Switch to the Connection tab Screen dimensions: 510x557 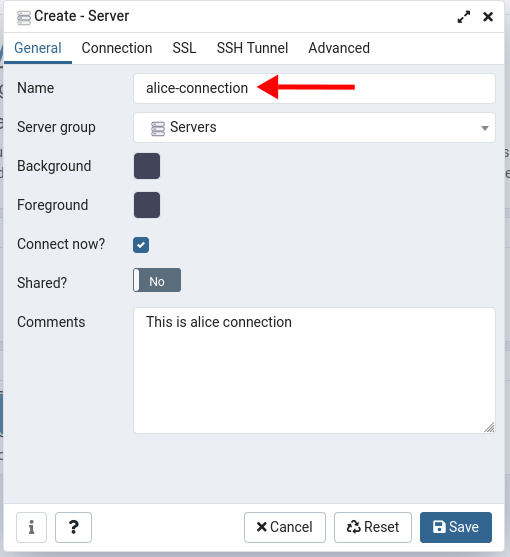click(x=117, y=48)
